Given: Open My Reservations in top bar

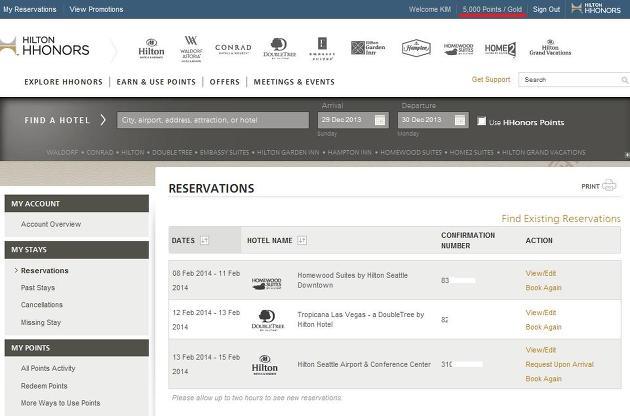Looking at the screenshot, I should 30,9.
